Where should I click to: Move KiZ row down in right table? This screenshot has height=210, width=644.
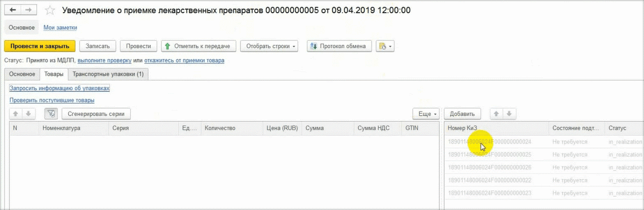(510, 114)
